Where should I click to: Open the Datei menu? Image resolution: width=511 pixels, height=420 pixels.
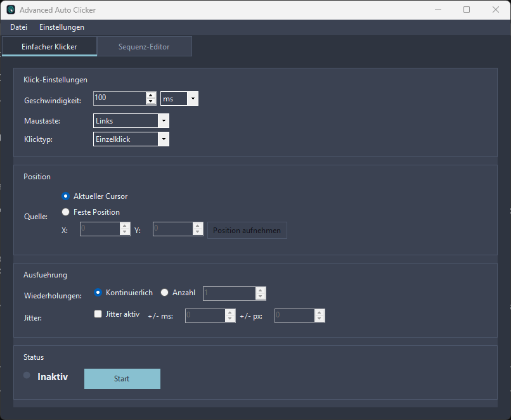(x=18, y=27)
